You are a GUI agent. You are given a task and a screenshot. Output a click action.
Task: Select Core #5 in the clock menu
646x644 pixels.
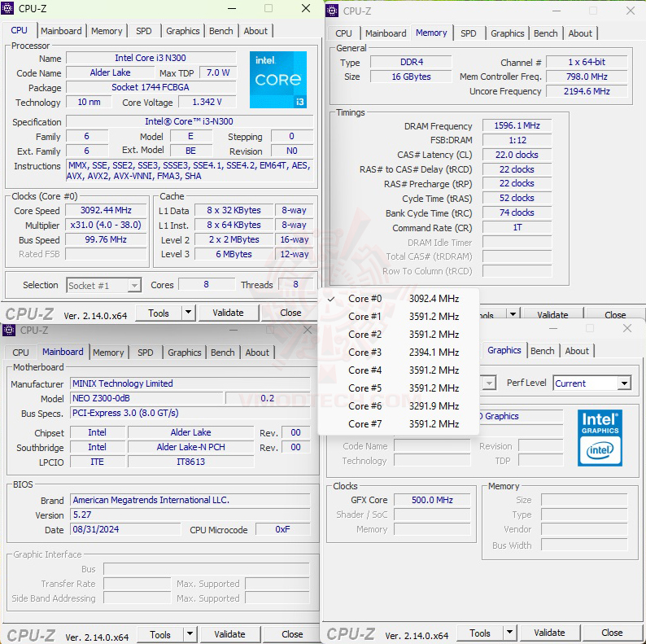[399, 388]
